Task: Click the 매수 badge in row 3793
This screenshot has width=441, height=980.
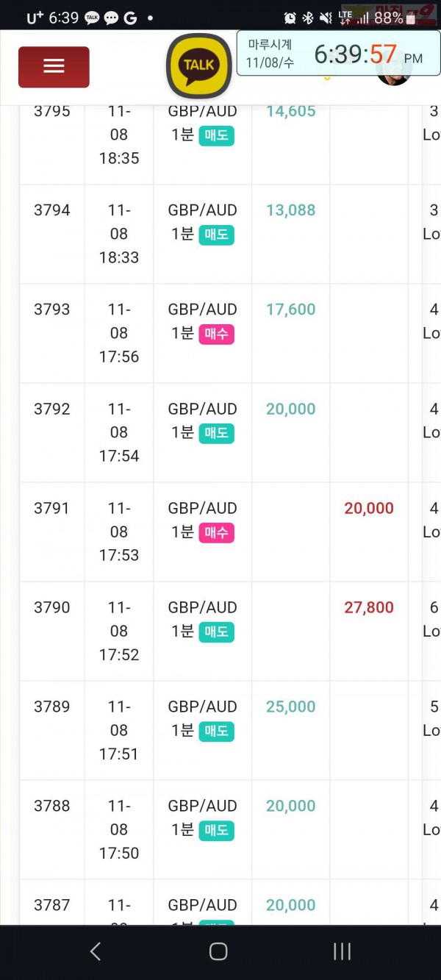Action: (216, 334)
